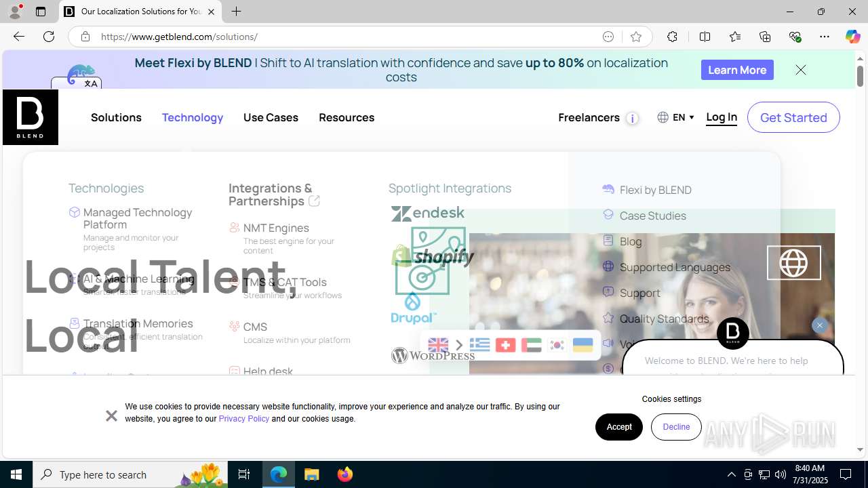
Task: Click the Freelancers link
Action: tap(589, 117)
